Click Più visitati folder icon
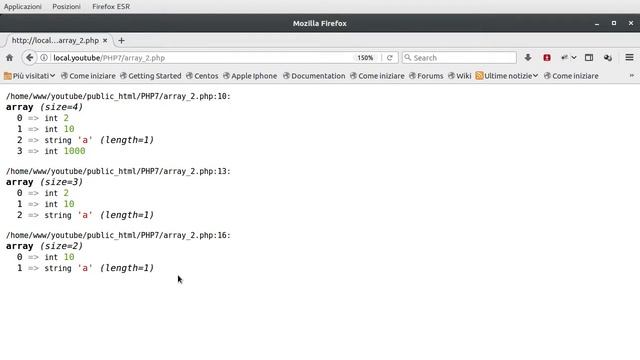The height and width of the screenshot is (360, 640). pyautogui.click(x=7, y=76)
